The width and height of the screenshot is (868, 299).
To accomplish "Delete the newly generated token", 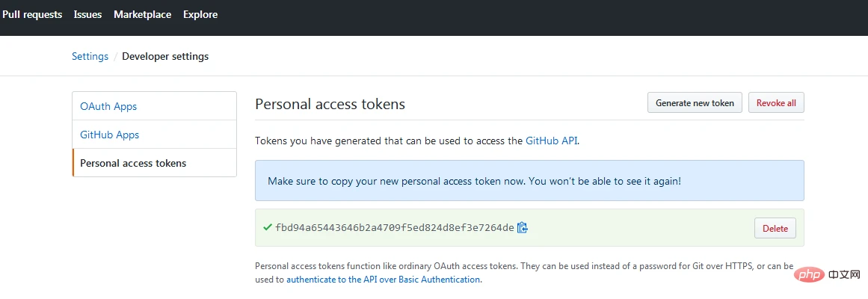I will click(775, 228).
